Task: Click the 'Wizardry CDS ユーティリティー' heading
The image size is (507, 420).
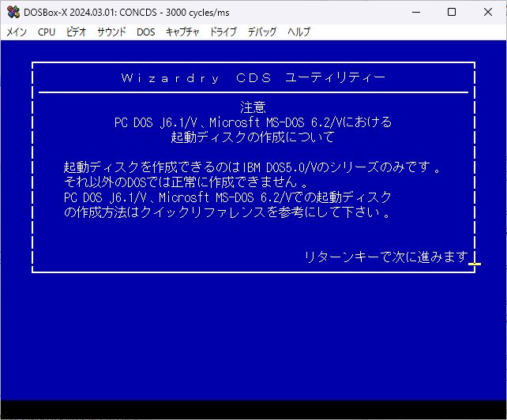Action: point(253,78)
